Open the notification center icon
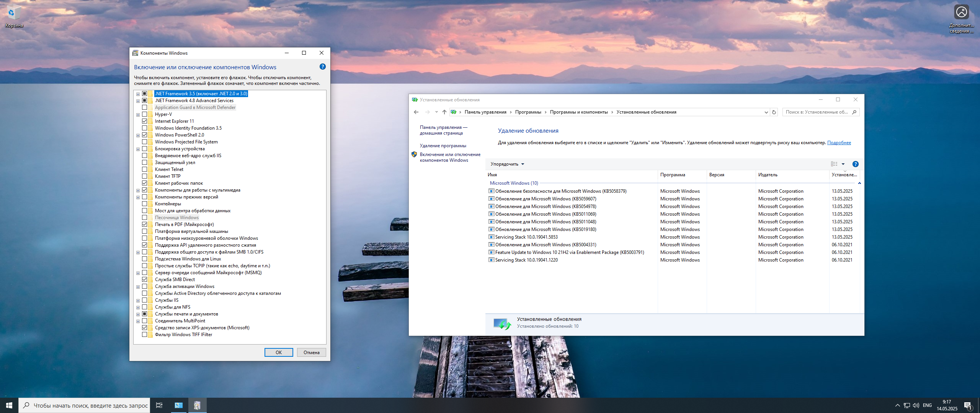Viewport: 980px width, 413px height. (968, 405)
